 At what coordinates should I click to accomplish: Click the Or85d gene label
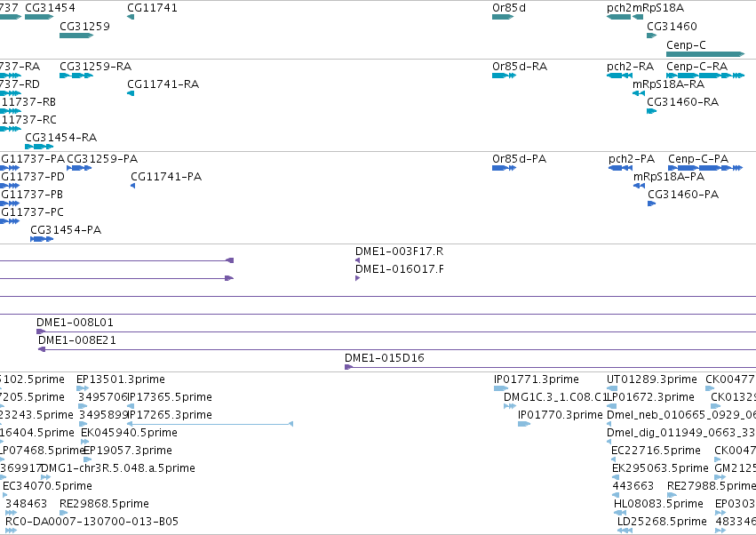pos(509,8)
